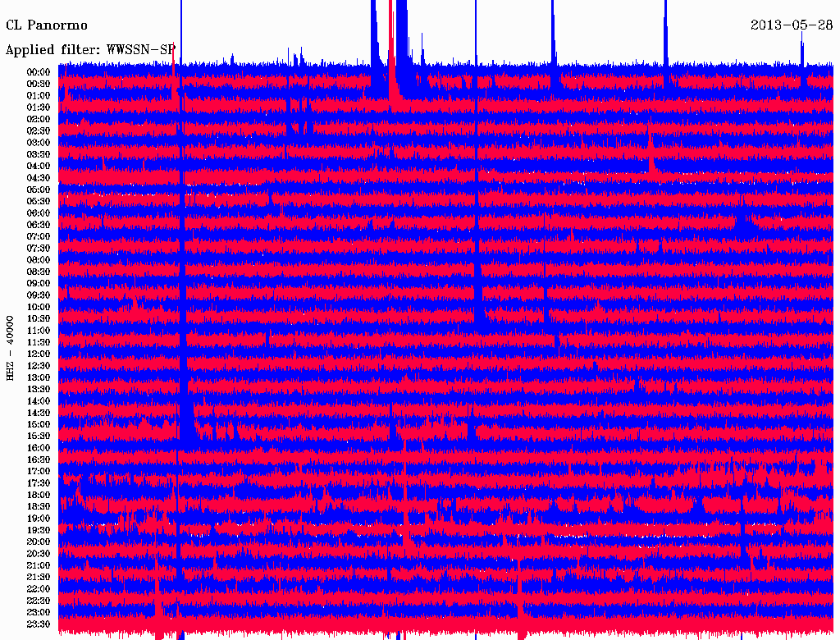
Task: Click the 21:00 time label
Action: [39, 565]
